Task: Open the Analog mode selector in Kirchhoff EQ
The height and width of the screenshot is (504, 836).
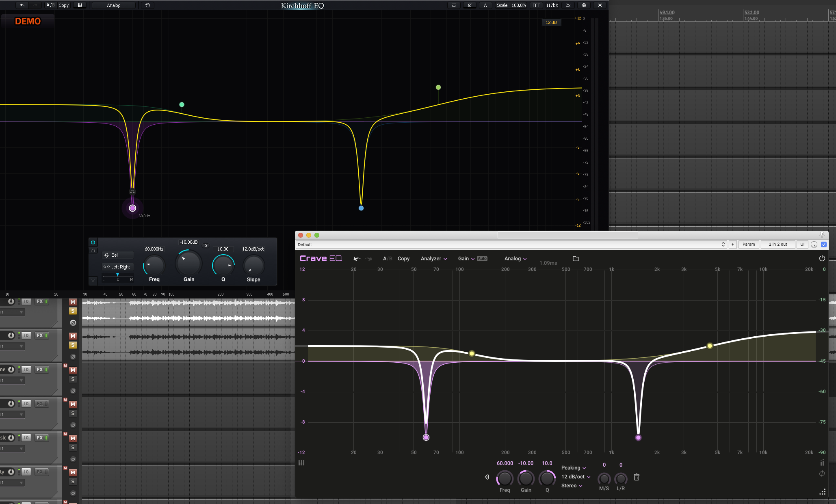Action: tap(114, 5)
